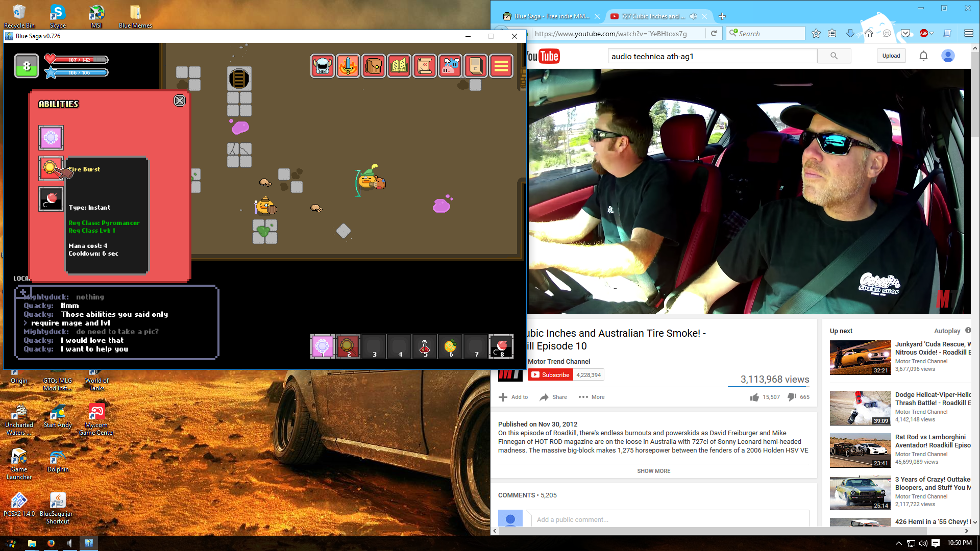The image size is (980, 551).
Task: Click the YouTube logo
Action: pos(543,56)
